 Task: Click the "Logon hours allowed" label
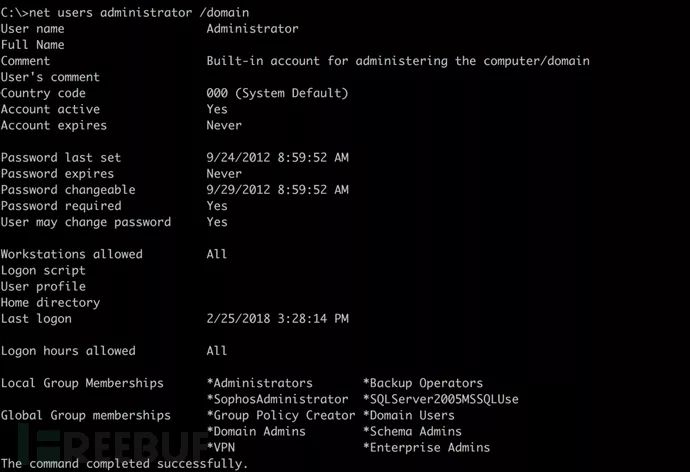[x=68, y=351]
